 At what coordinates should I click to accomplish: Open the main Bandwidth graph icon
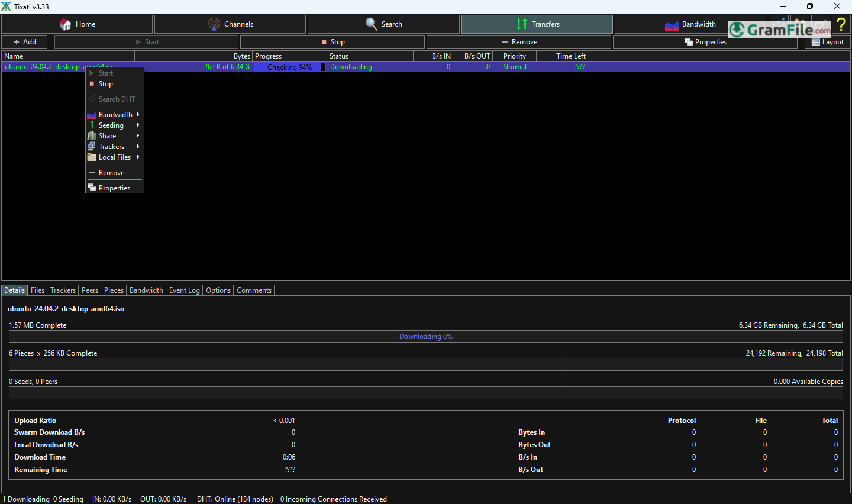[672, 25]
